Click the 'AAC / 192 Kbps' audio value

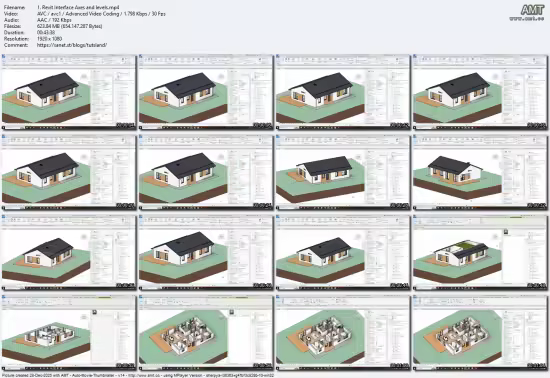(54, 20)
